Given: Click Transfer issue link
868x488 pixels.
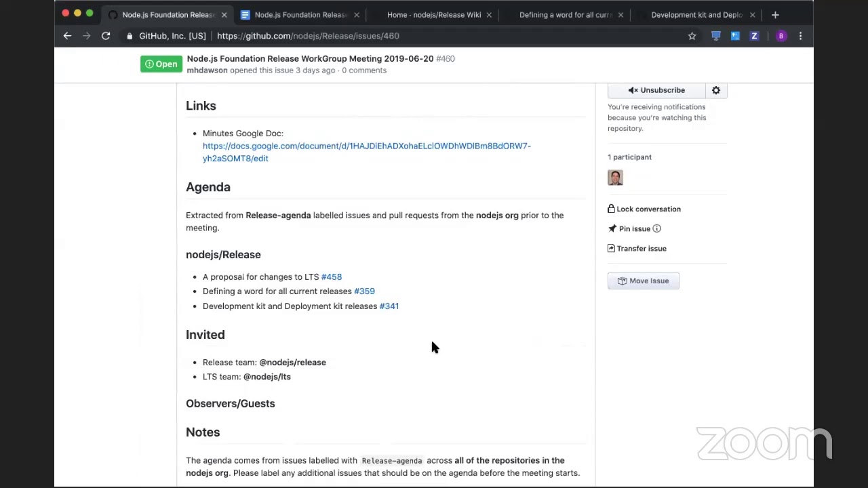Looking at the screenshot, I should [637, 248].
